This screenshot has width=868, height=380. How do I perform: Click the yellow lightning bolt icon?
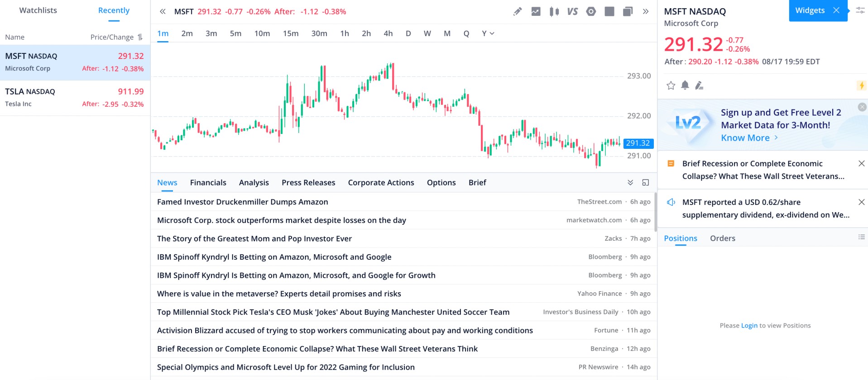pyautogui.click(x=861, y=85)
